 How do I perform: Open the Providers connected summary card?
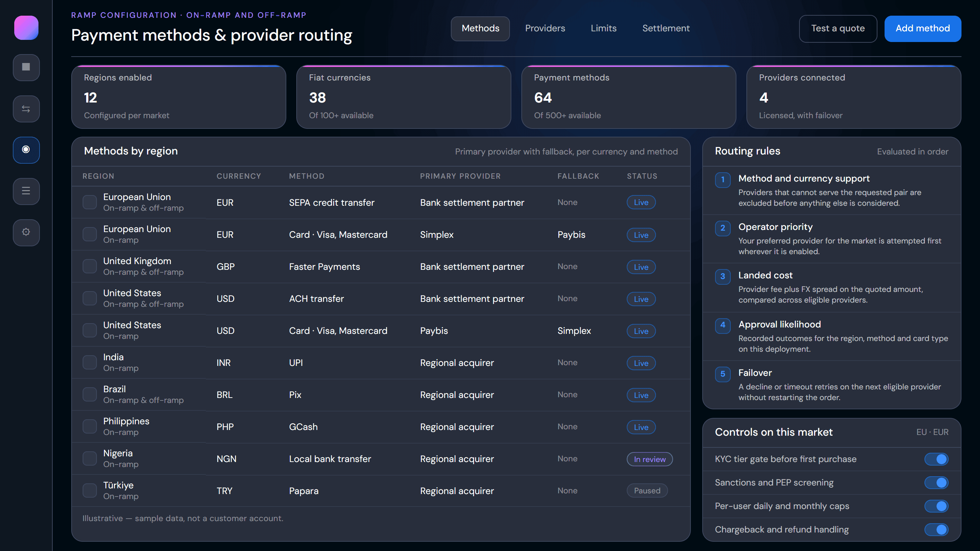(854, 97)
